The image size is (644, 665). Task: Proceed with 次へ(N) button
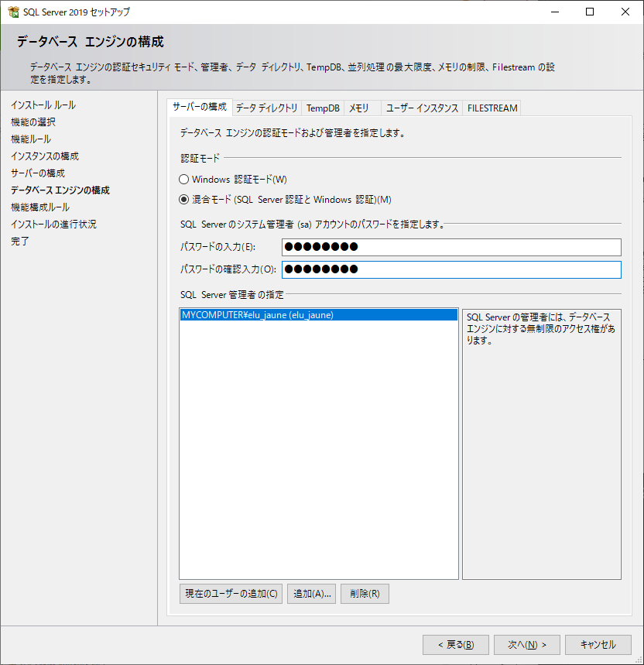(x=527, y=645)
